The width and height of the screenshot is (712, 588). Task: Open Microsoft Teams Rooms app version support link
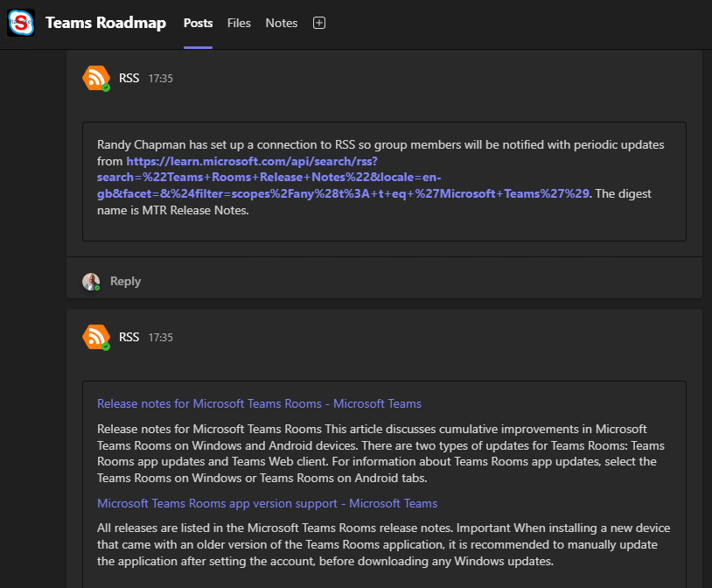[x=267, y=503]
